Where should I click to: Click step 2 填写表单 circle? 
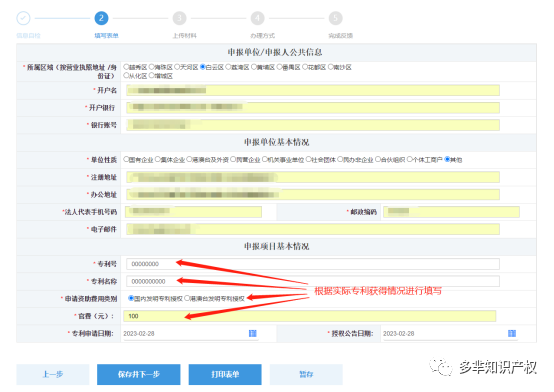click(101, 18)
